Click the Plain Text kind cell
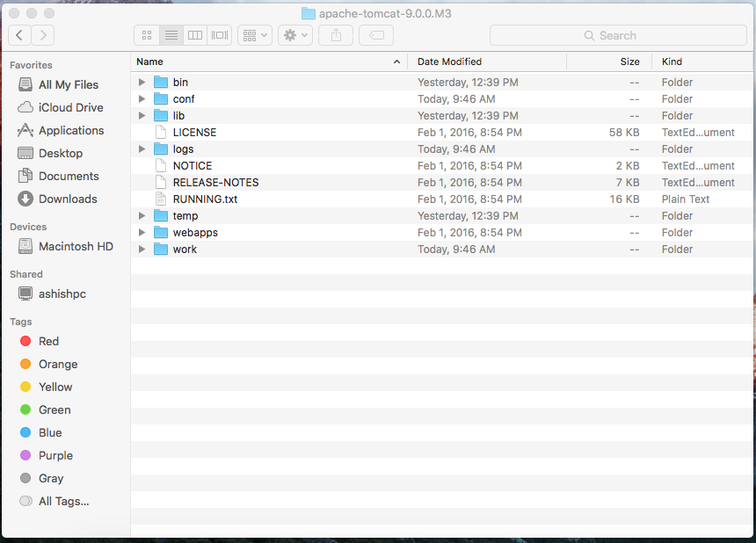 pyautogui.click(x=686, y=199)
